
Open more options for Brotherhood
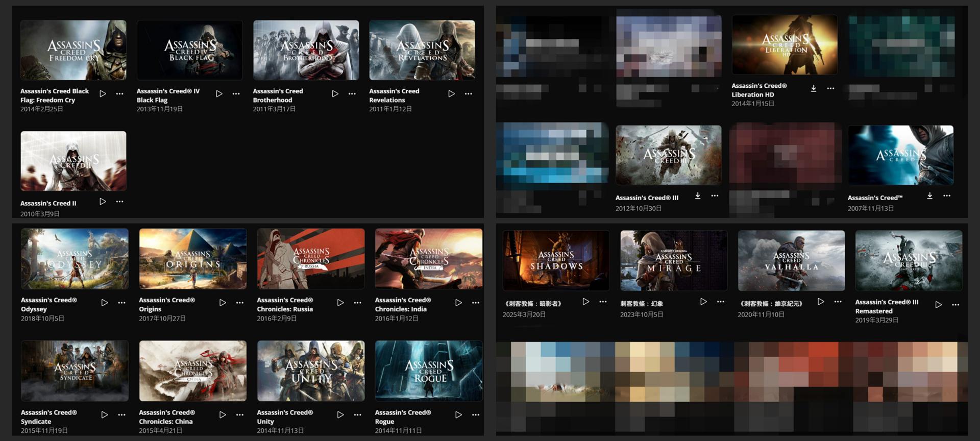pyautogui.click(x=352, y=94)
